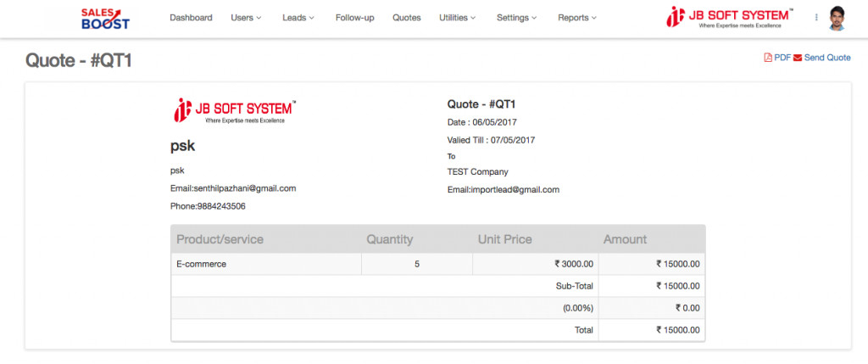Click the Product/service column header

pos(220,239)
